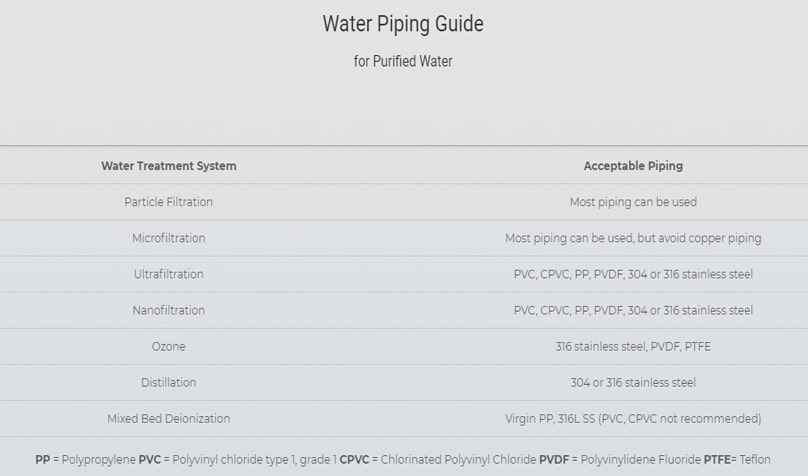Click the acceptable piping cell for Ultrafiltration
Screen dimensions: 808x476
click(x=633, y=274)
